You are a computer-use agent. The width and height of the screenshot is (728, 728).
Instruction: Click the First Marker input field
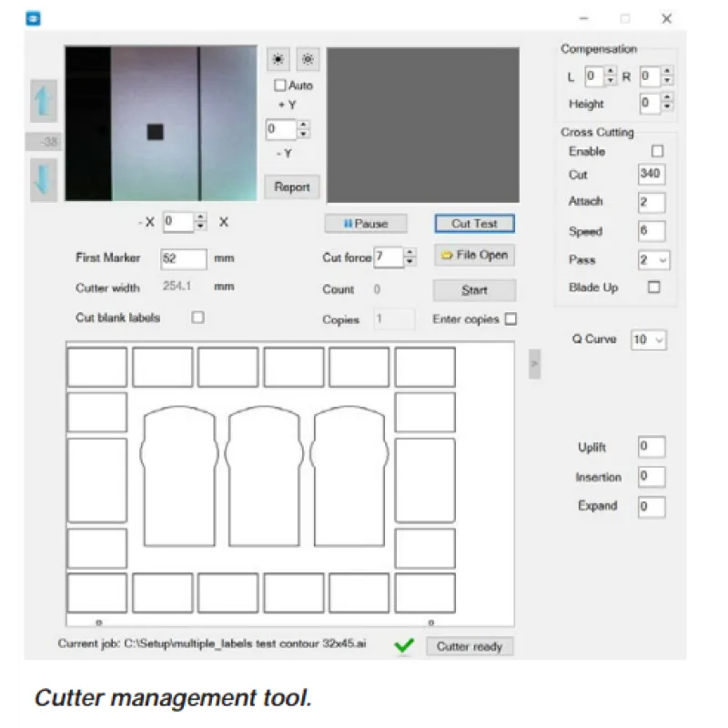(x=184, y=258)
